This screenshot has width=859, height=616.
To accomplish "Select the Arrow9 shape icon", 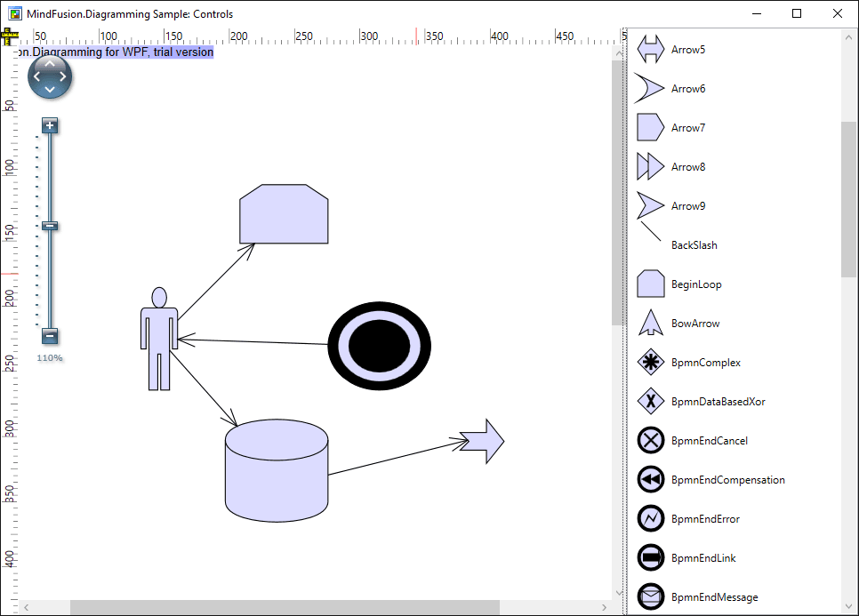I will pos(650,206).
